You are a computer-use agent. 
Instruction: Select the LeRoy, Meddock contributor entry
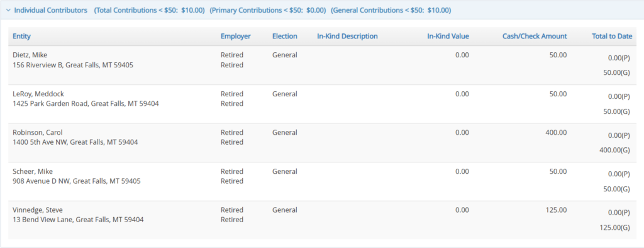(322, 104)
